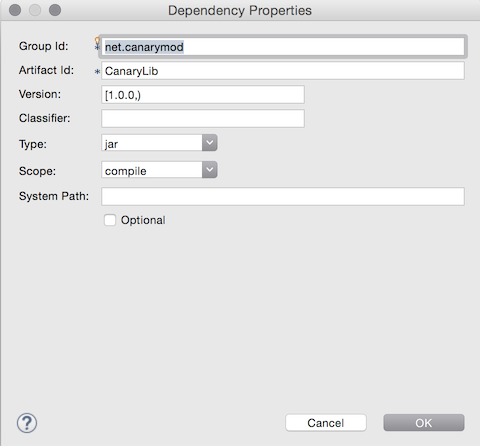
Task: Click the Version field [1.0.0,)
Action: pos(203,95)
